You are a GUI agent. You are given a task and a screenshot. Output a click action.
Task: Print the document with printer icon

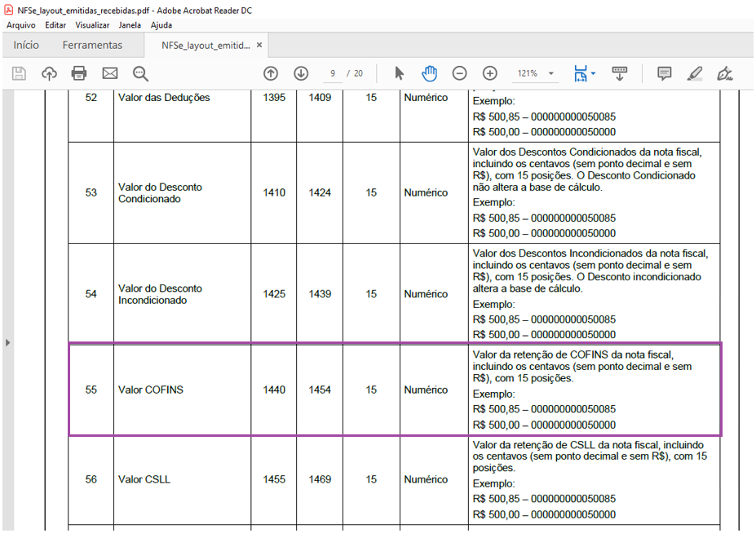[x=79, y=73]
